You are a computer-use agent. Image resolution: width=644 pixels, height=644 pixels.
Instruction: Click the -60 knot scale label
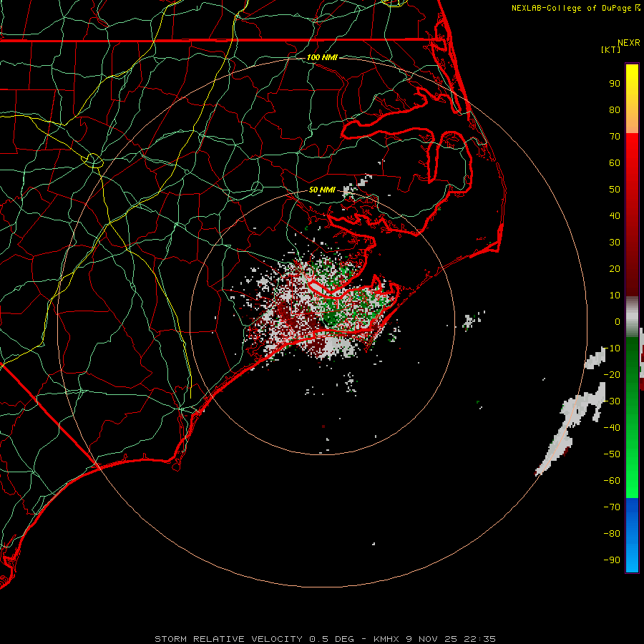tap(612, 481)
